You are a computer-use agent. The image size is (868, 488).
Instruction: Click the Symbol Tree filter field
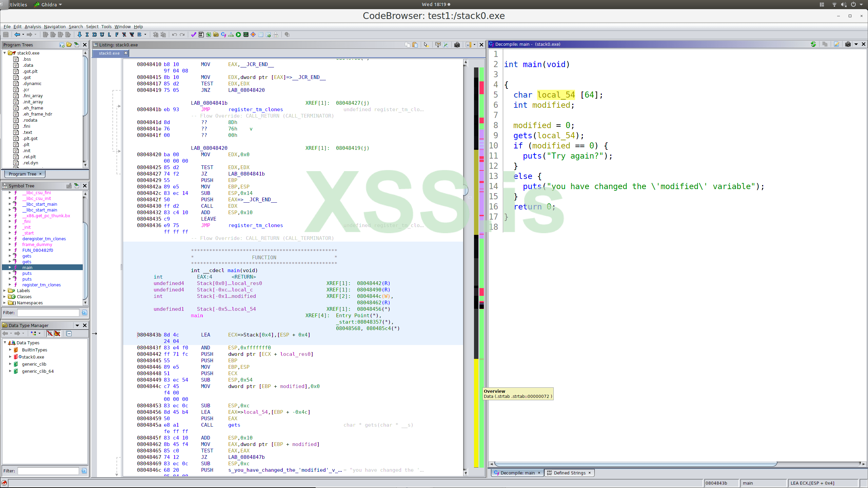[x=48, y=312]
